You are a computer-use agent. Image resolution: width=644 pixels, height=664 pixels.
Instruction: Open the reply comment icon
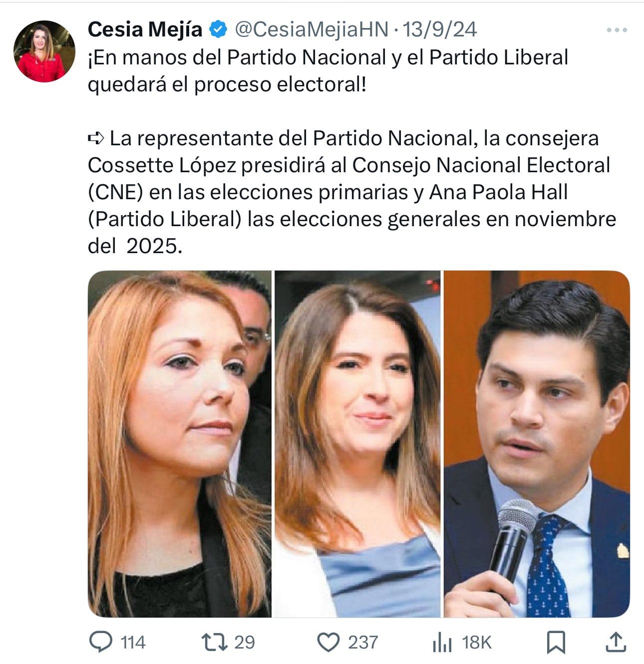tap(101, 642)
